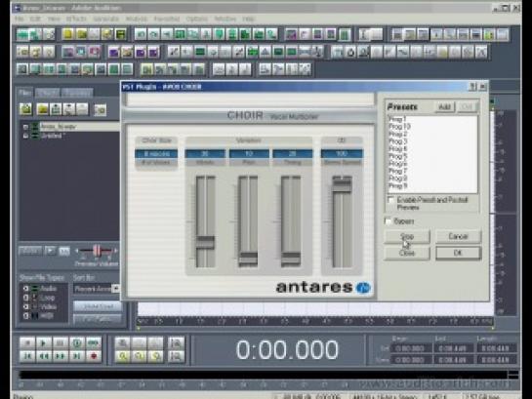
Task: Toggle the Bypass checkbox
Action: (388, 221)
